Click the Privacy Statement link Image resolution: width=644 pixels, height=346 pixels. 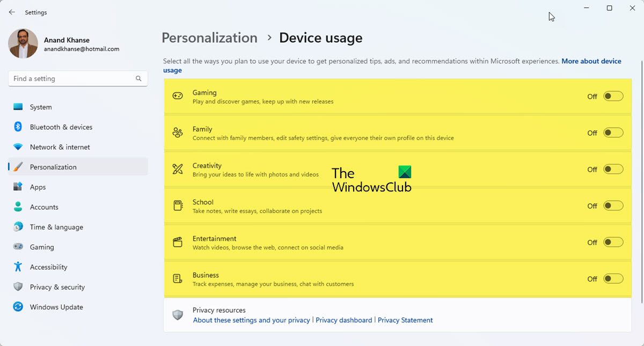(x=405, y=320)
